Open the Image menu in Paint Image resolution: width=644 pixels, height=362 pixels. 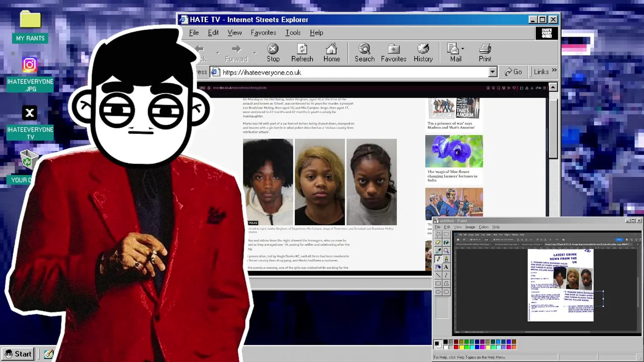(x=470, y=227)
